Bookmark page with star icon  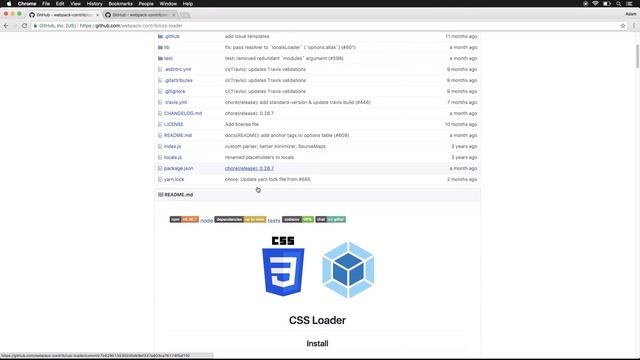pyautogui.click(x=623, y=26)
